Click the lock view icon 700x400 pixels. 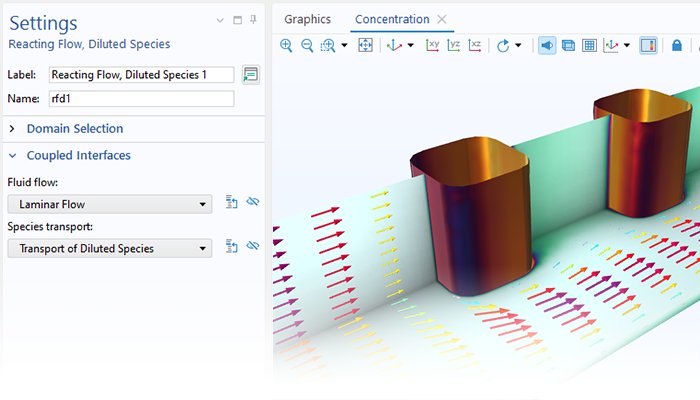click(x=677, y=45)
